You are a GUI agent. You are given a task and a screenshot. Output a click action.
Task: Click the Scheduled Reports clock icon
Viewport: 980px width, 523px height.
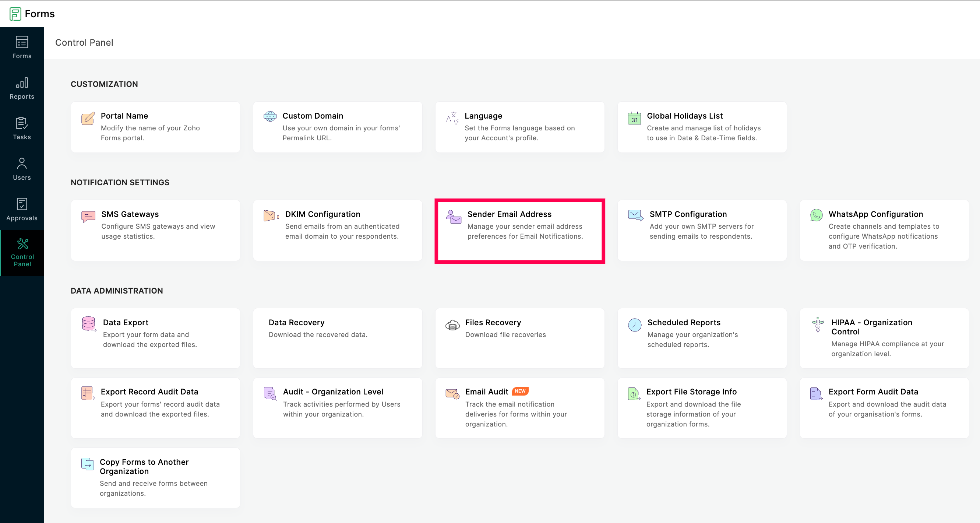coord(635,325)
